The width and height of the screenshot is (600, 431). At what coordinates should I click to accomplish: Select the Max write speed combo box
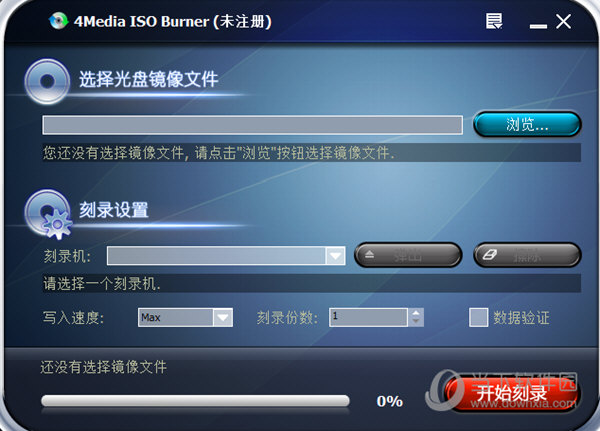[x=185, y=317]
